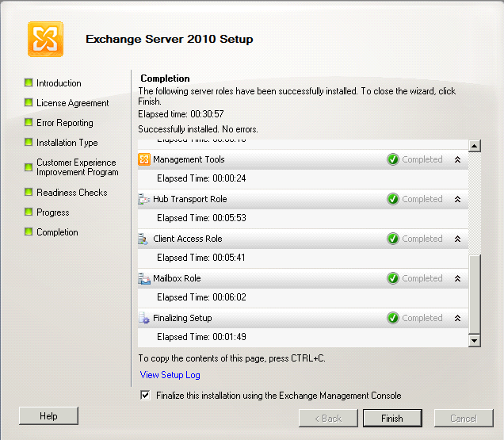Click the Help button

(48, 416)
